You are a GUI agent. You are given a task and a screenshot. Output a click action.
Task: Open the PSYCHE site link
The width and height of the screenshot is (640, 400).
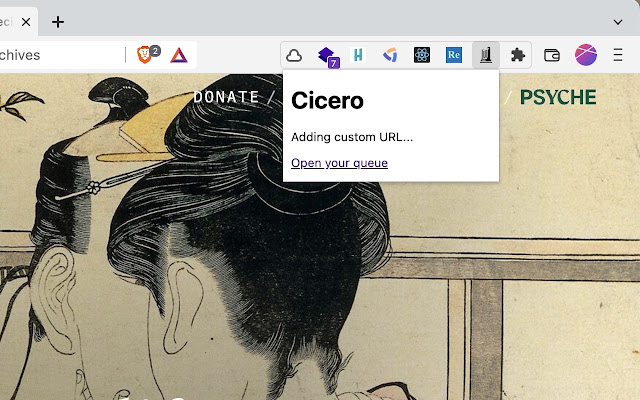(558, 97)
